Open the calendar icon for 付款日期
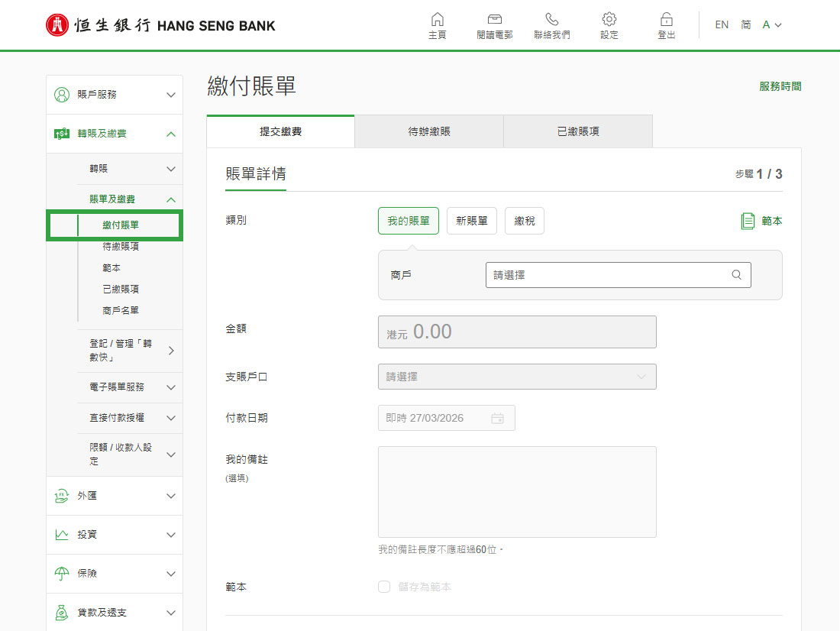The height and width of the screenshot is (631, 840). point(497,418)
